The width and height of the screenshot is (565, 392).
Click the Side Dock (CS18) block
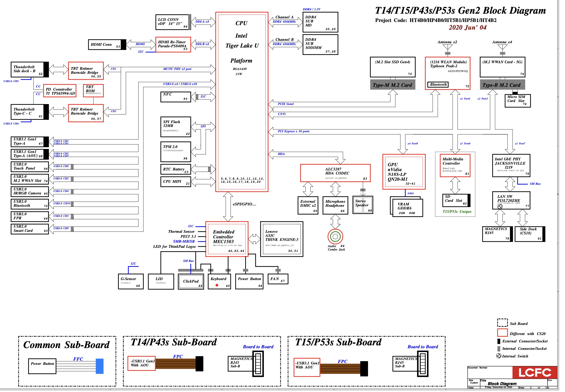tap(530, 234)
